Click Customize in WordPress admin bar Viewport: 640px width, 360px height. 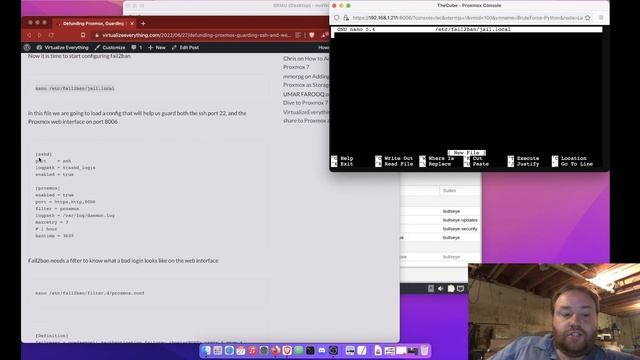click(x=110, y=47)
